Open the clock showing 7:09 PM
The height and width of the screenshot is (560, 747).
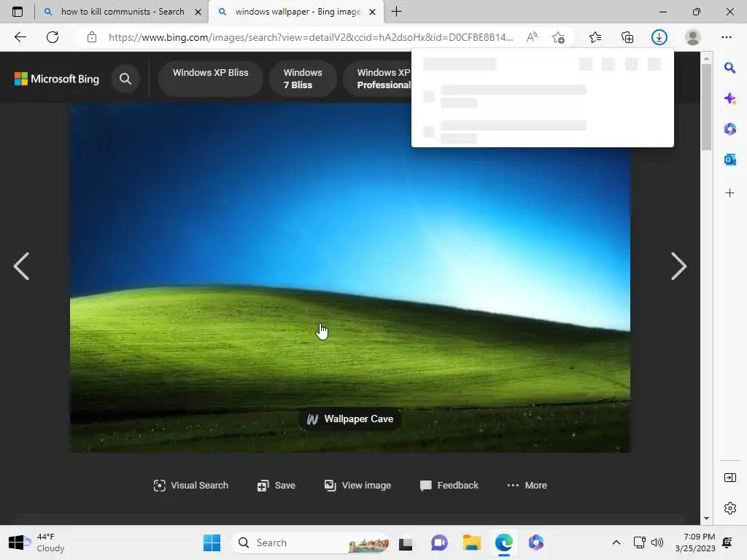(x=695, y=542)
